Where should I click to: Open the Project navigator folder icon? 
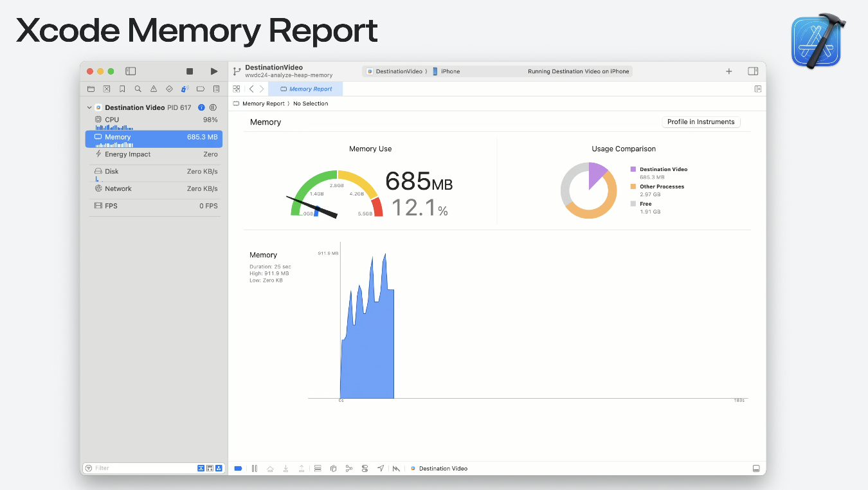[x=91, y=89]
